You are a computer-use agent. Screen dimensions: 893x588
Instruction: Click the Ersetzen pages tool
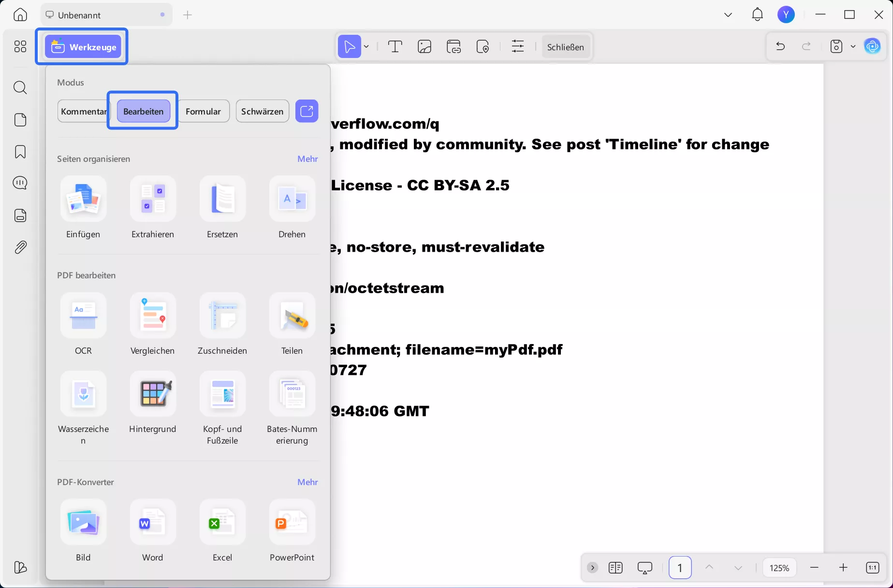222,208
